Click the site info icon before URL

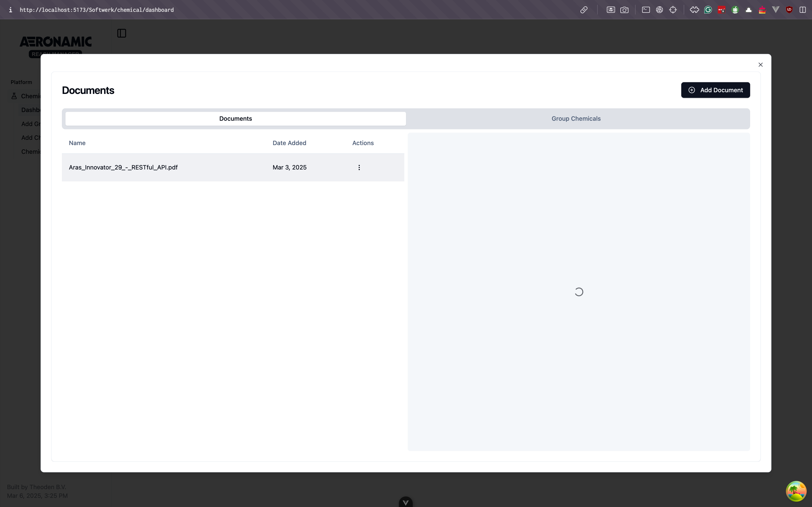pos(11,10)
